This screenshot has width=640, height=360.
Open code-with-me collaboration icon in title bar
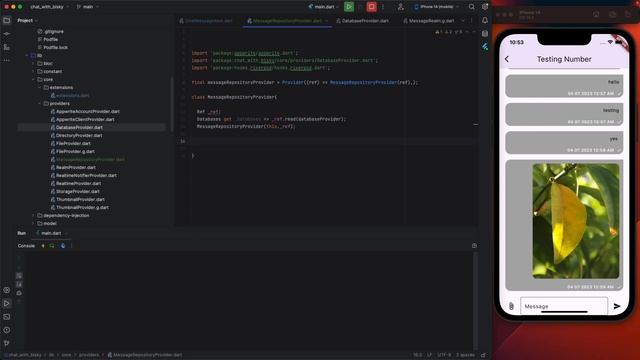(x=400, y=7)
